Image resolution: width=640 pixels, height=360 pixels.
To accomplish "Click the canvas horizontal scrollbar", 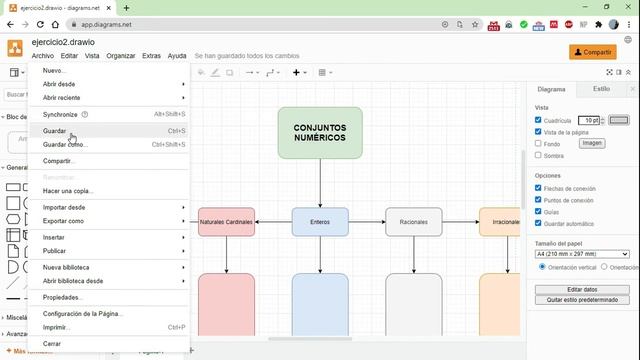I will (310, 338).
